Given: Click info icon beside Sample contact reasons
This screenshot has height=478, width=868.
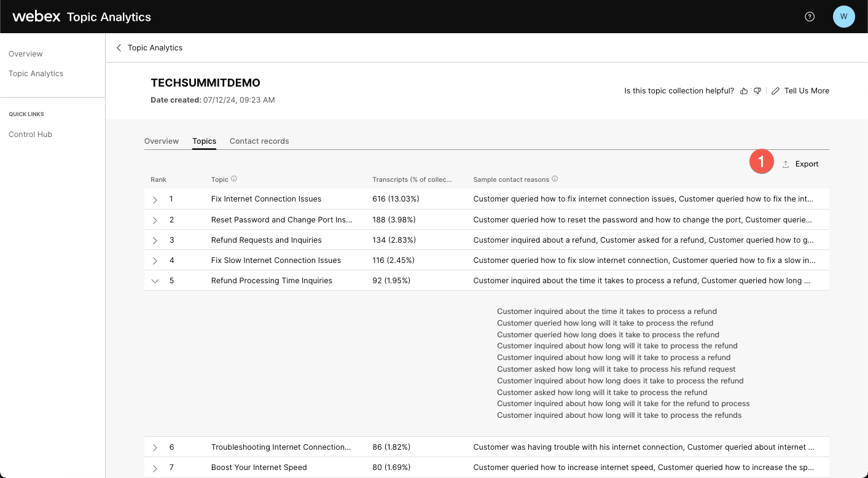Looking at the screenshot, I should (x=555, y=179).
